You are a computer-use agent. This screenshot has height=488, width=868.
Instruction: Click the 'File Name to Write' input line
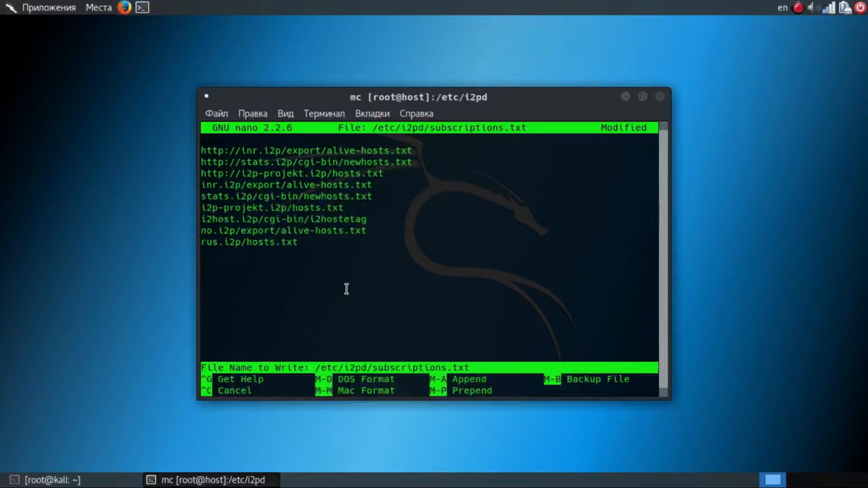pyautogui.click(x=429, y=368)
